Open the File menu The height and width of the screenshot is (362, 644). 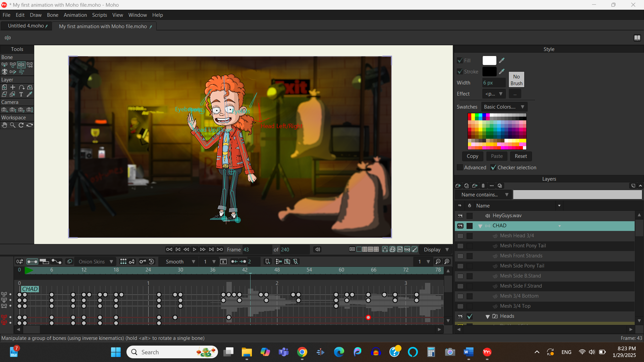(6, 15)
